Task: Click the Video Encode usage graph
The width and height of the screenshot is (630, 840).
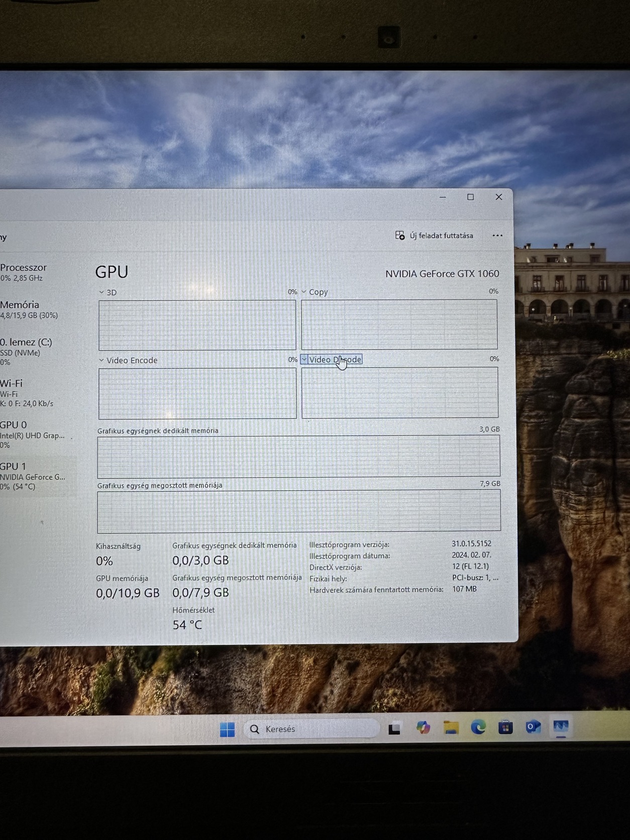Action: 197,393
